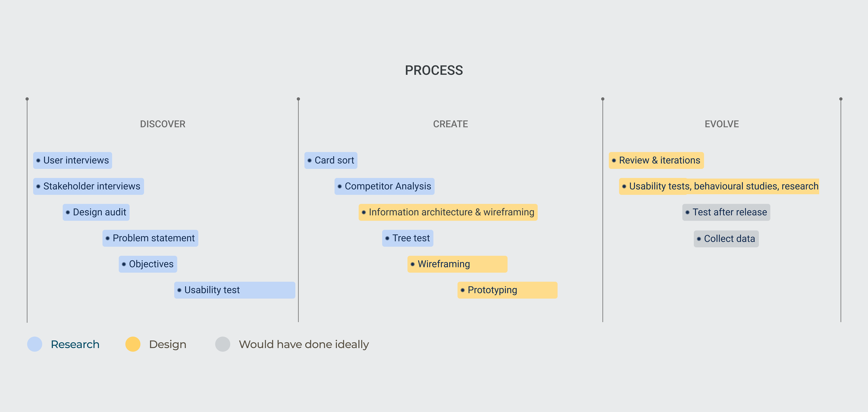Image resolution: width=868 pixels, height=412 pixels.
Task: Select the Objectives tag
Action: tap(148, 264)
